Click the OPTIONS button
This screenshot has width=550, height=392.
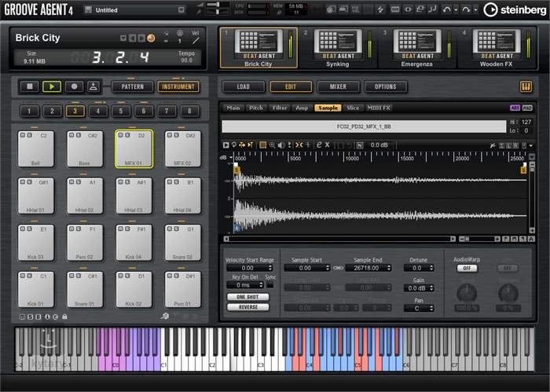(386, 86)
